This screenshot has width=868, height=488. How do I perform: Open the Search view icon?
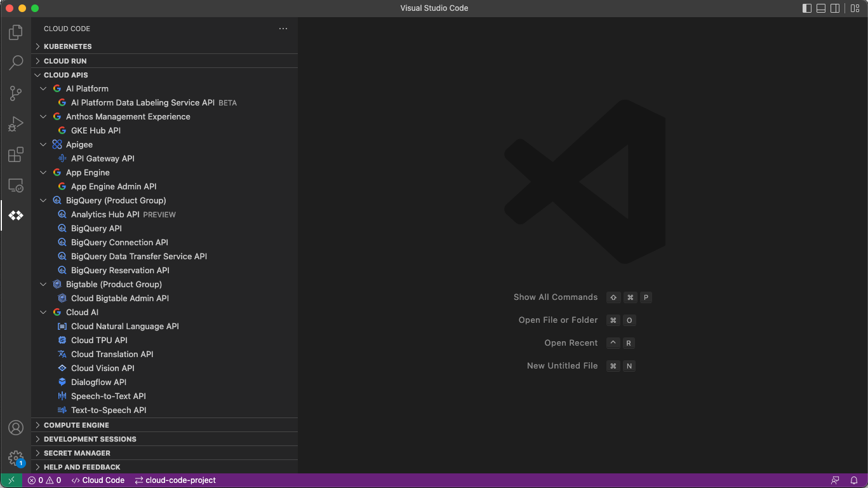(x=16, y=62)
